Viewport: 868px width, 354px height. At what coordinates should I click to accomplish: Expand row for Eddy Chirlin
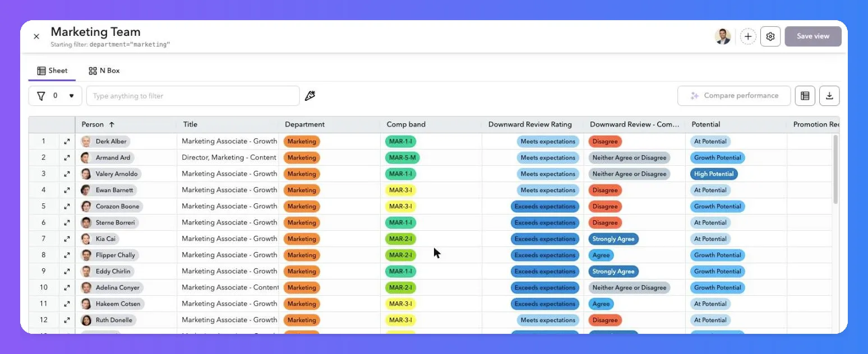[67, 272]
